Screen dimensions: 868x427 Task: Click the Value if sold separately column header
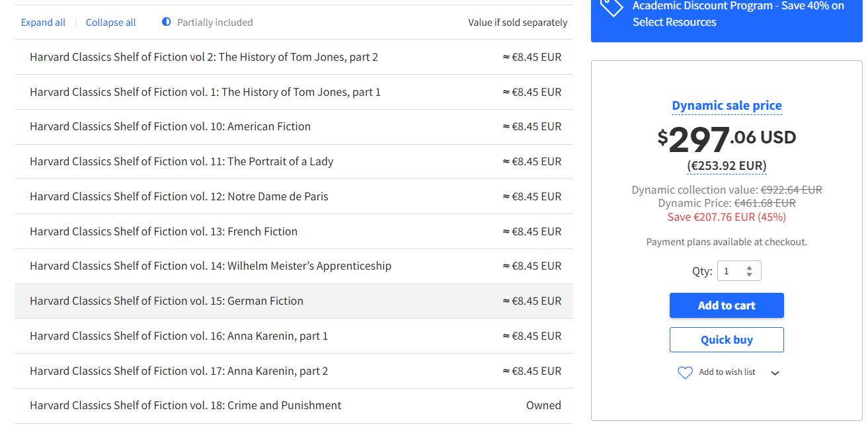pyautogui.click(x=518, y=22)
